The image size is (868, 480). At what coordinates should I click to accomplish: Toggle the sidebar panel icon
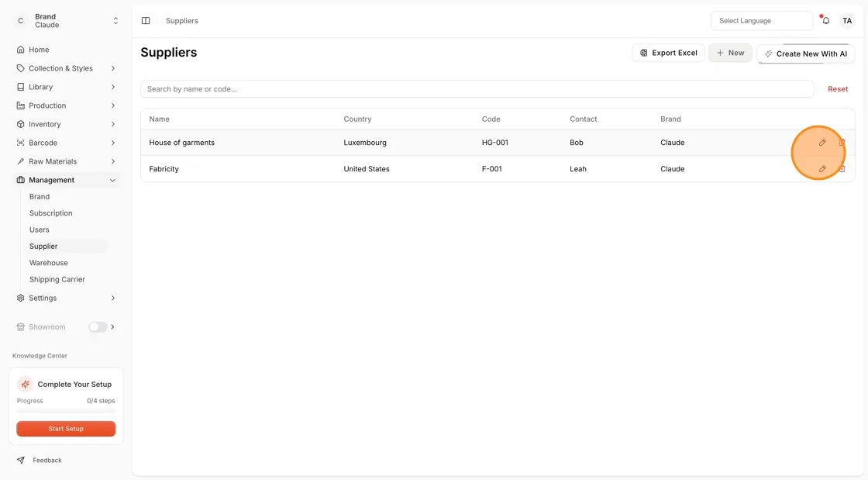pos(146,20)
